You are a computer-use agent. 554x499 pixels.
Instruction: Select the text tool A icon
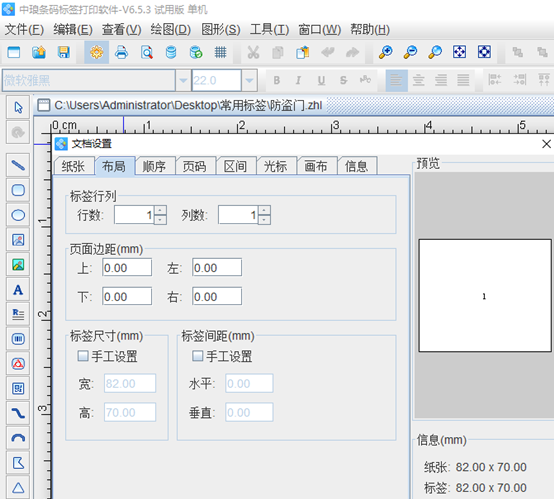coord(18,290)
